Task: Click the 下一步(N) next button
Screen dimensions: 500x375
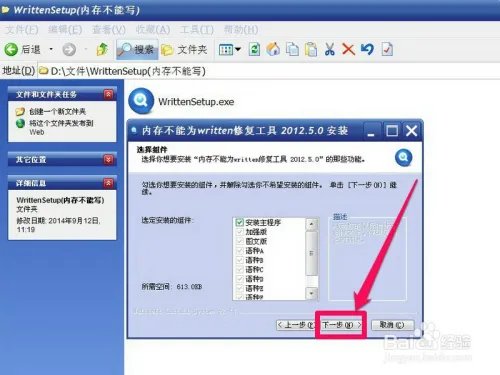Action: coord(341,325)
